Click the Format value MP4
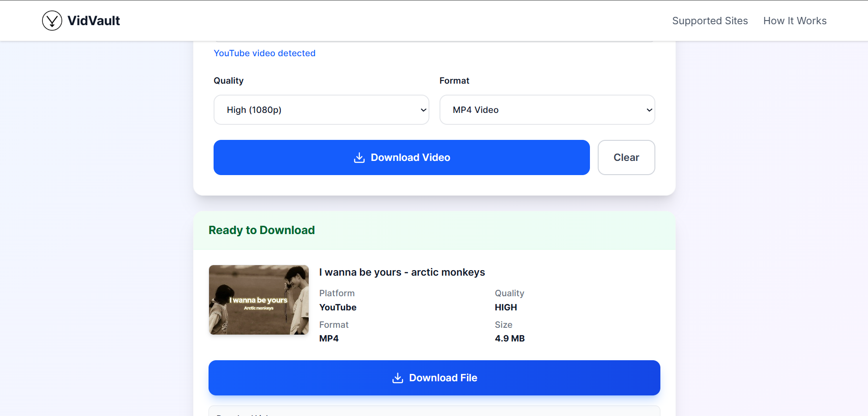Image resolution: width=868 pixels, height=416 pixels. [329, 338]
